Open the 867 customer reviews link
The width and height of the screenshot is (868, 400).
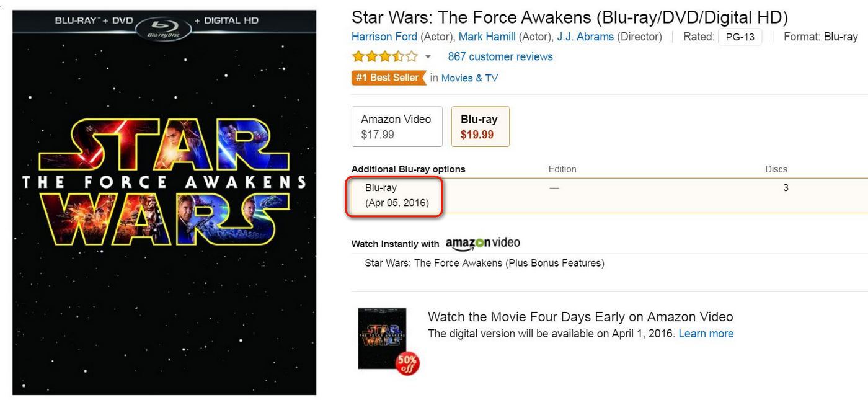click(500, 56)
